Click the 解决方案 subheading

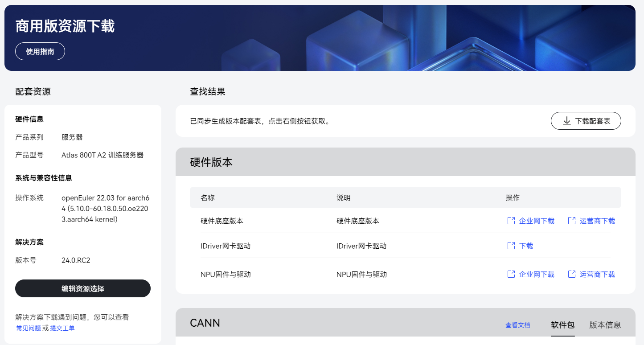(29, 242)
